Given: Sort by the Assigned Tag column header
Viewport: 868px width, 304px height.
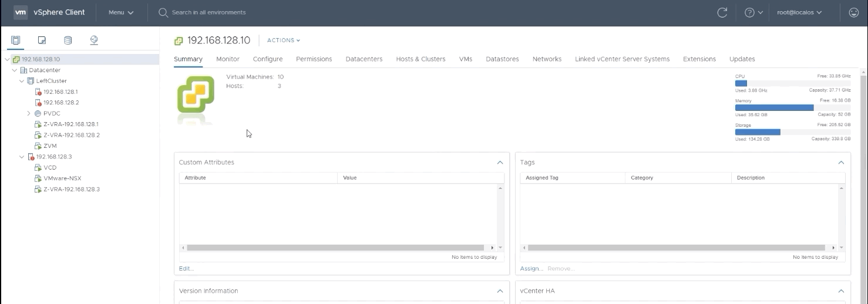Looking at the screenshot, I should pyautogui.click(x=573, y=178).
